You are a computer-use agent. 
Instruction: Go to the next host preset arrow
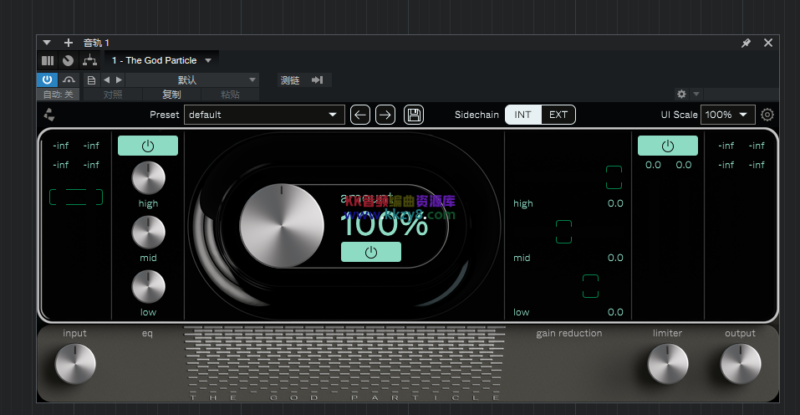click(119, 80)
